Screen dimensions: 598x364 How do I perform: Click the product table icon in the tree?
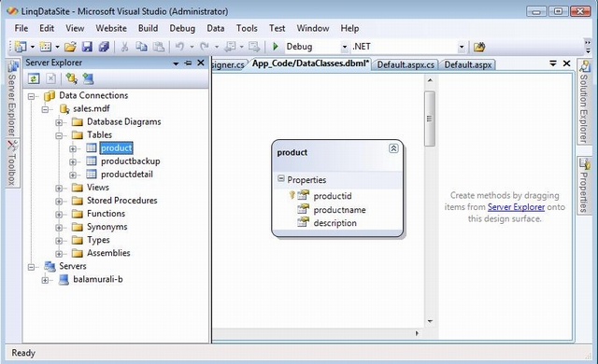[92, 147]
